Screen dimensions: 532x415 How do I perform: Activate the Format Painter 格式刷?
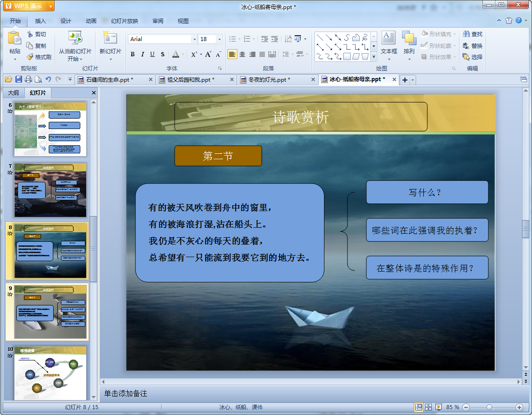(39, 57)
